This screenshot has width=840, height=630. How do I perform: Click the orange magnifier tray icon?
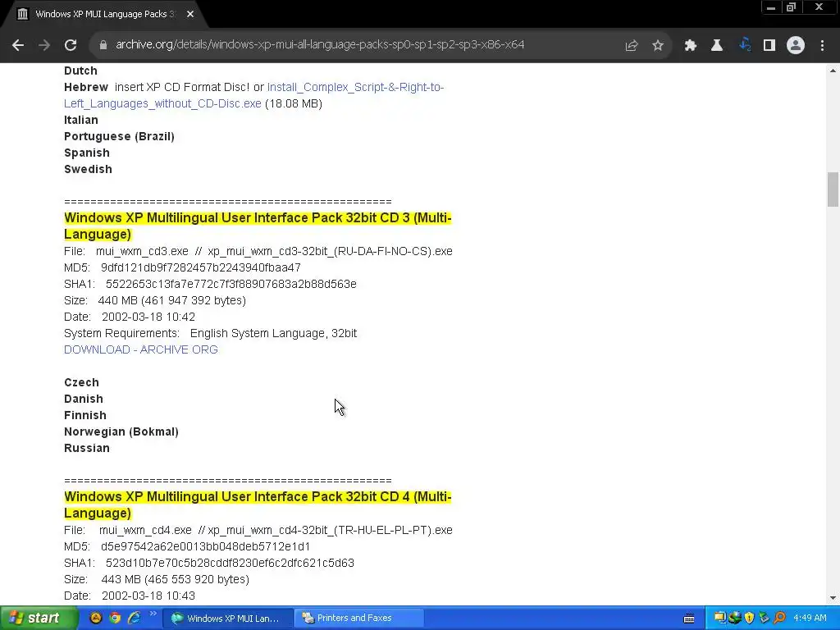(779, 619)
